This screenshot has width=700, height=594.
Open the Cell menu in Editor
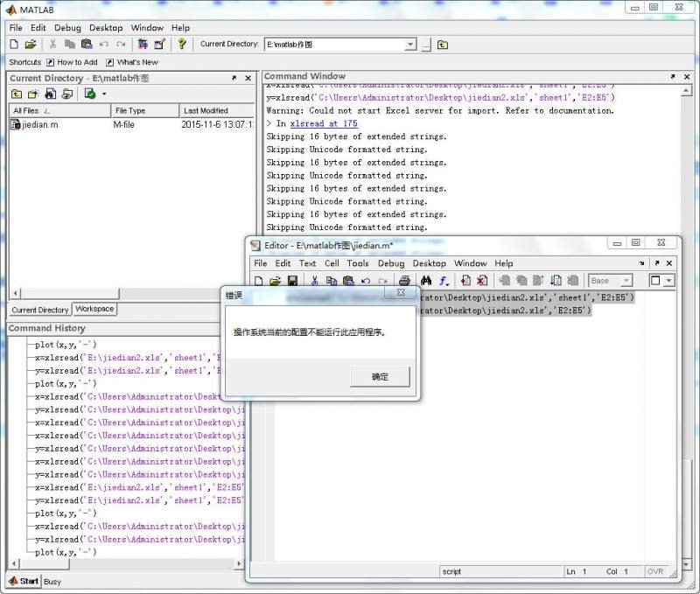[x=332, y=263]
